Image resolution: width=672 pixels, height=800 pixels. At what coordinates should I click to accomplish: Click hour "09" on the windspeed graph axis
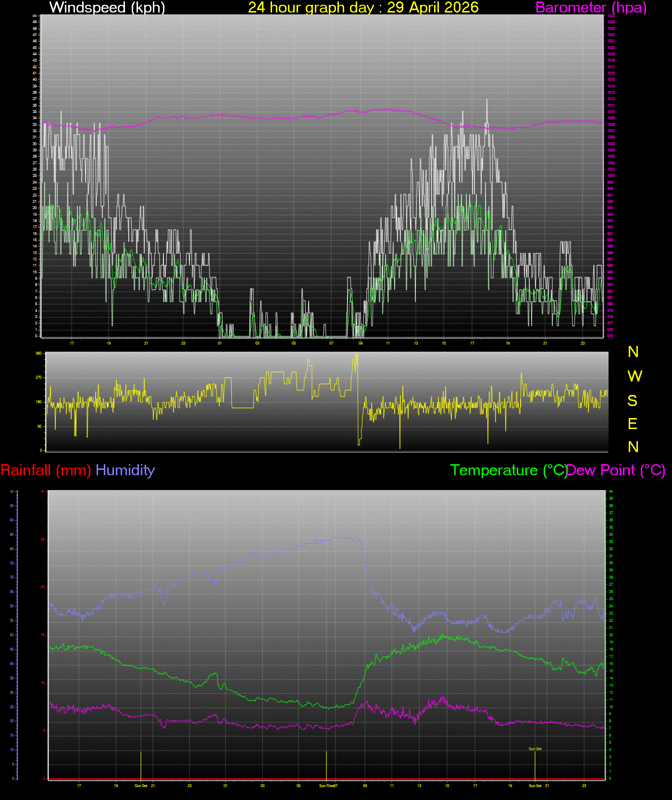click(x=361, y=343)
